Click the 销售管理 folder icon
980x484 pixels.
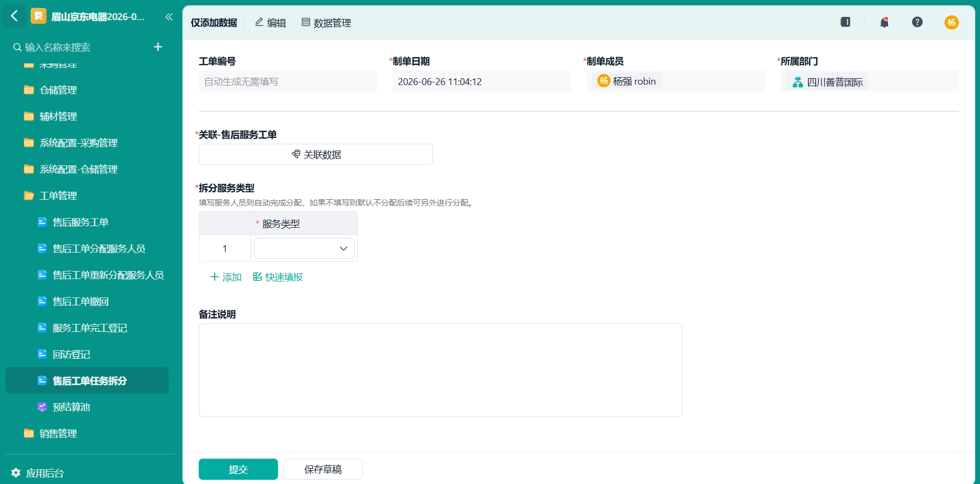tap(29, 433)
